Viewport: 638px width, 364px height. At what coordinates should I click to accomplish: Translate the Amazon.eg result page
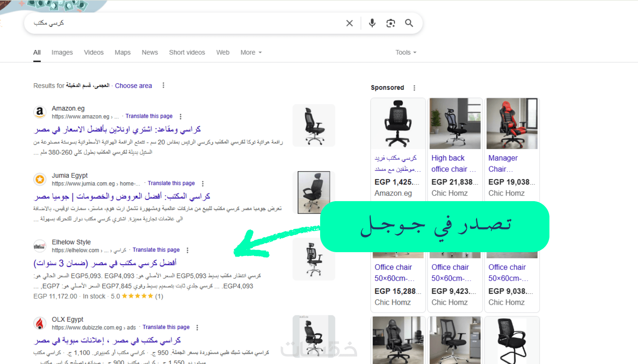[x=149, y=116]
